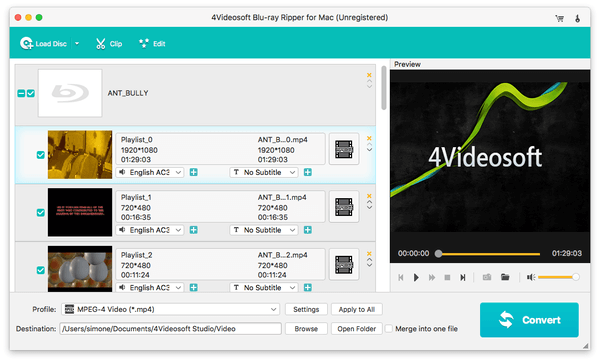Click the playlist scrollbar

[384, 88]
